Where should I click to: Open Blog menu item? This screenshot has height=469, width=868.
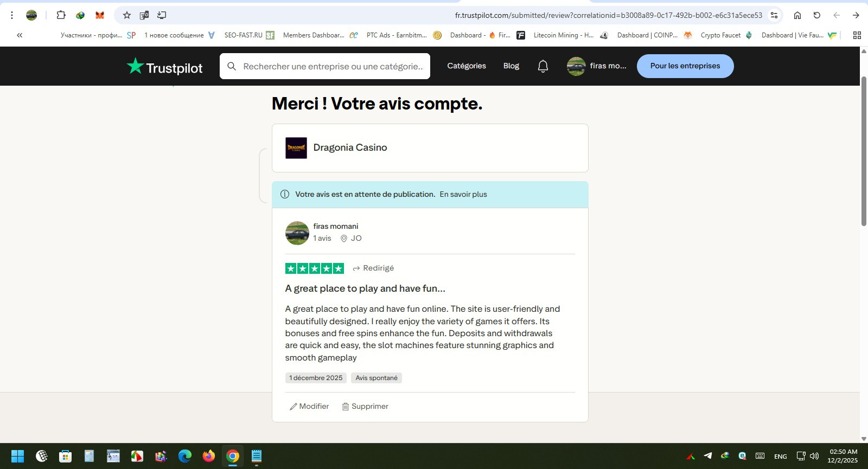coord(511,66)
